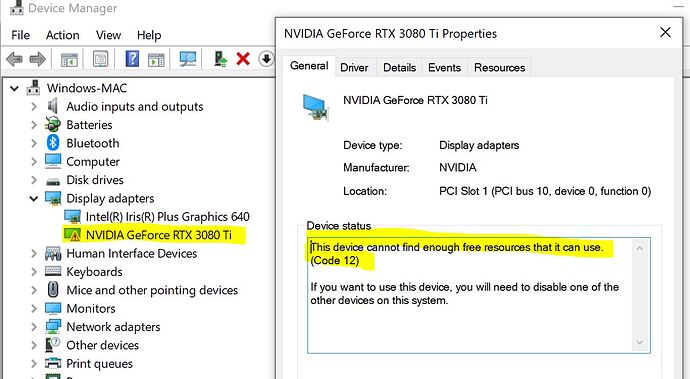The width and height of the screenshot is (690, 379).
Task: Click the Network adapters icon
Action: pos(53,327)
